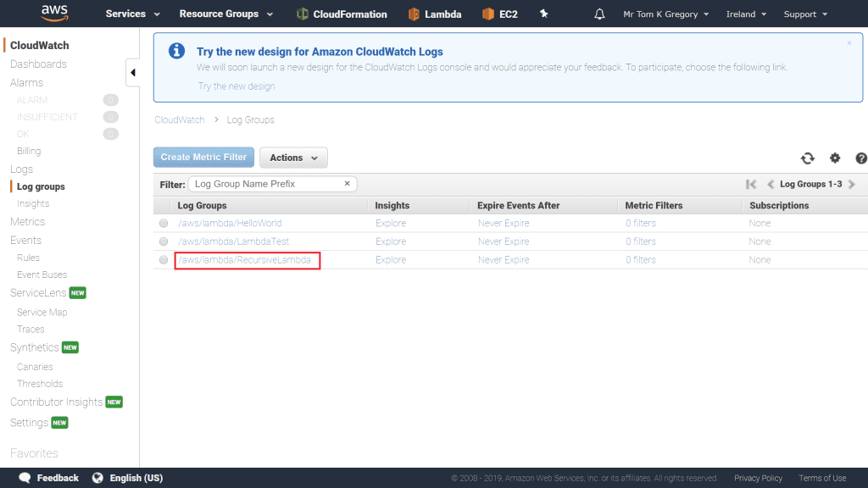Open Insights under Logs in sidebar

pos(33,203)
